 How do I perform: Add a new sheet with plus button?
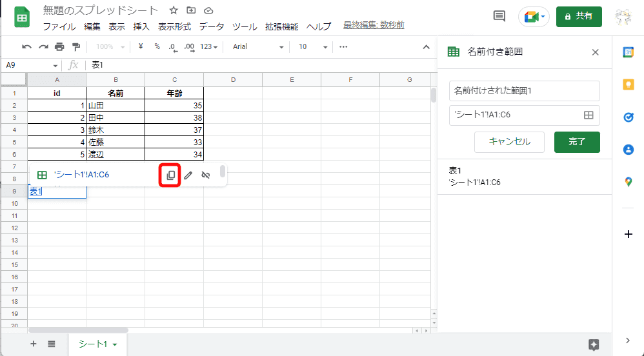(x=34, y=344)
